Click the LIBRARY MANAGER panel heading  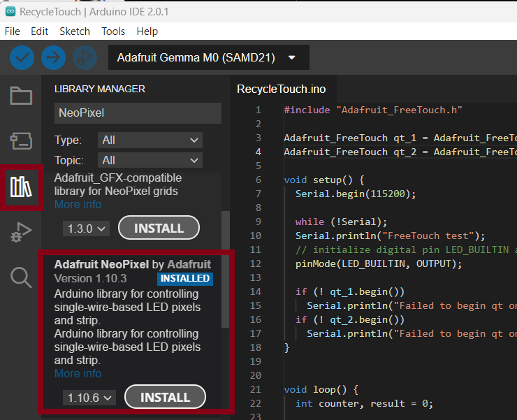pos(100,89)
